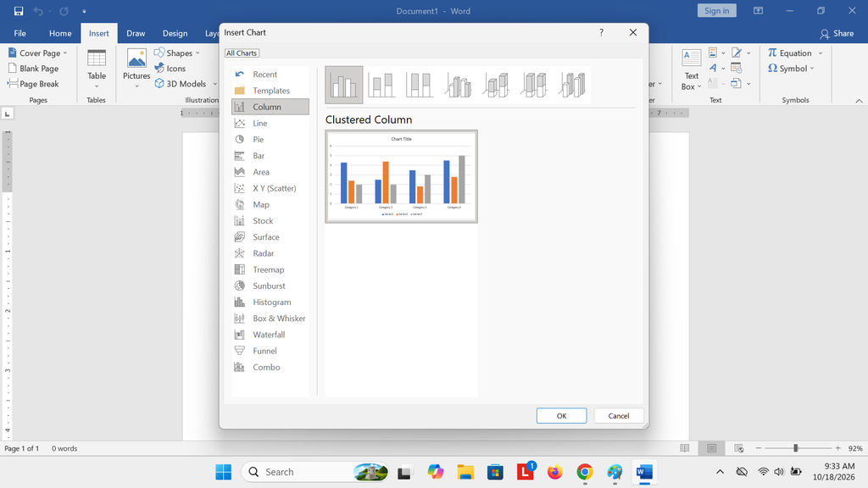Switch to Read Mode view
The height and width of the screenshot is (488, 868).
pos(685,448)
